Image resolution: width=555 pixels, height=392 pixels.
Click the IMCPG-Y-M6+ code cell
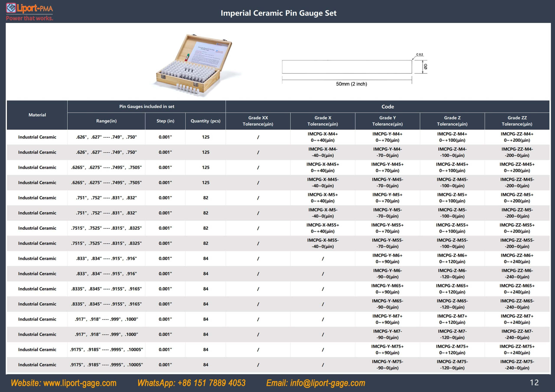pos(387,258)
